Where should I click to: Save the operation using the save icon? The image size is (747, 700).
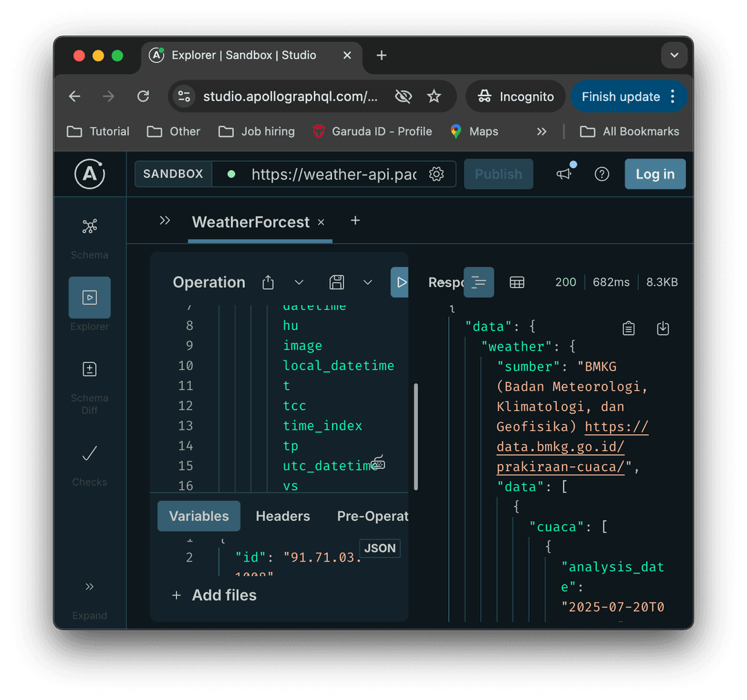pos(337,282)
